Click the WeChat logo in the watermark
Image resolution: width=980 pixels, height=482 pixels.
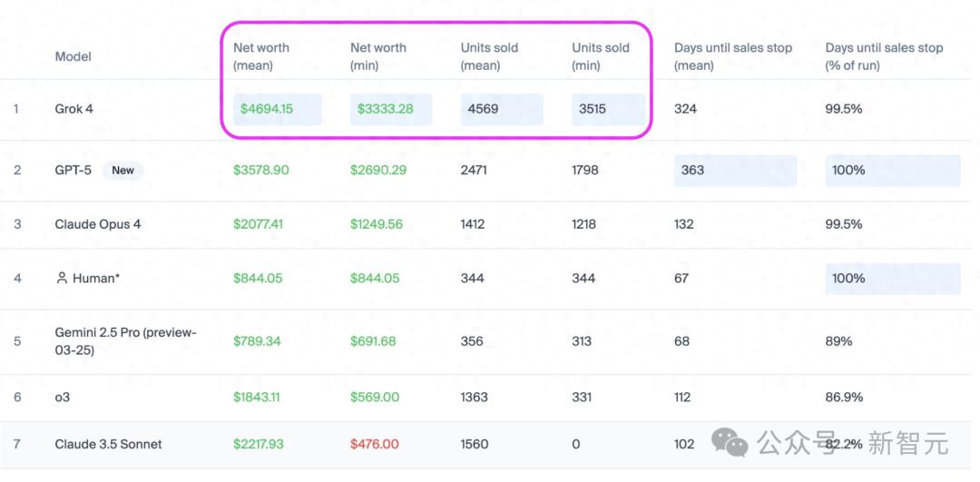pyautogui.click(x=730, y=442)
